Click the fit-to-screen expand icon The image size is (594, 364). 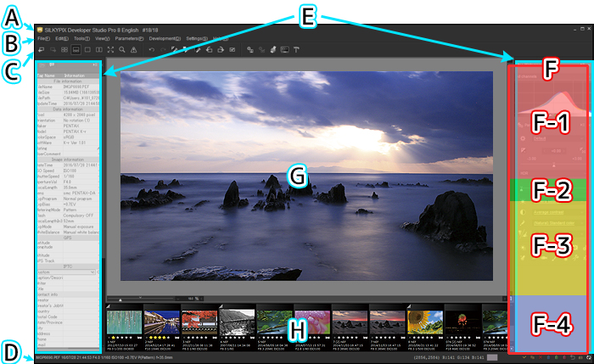(x=111, y=51)
